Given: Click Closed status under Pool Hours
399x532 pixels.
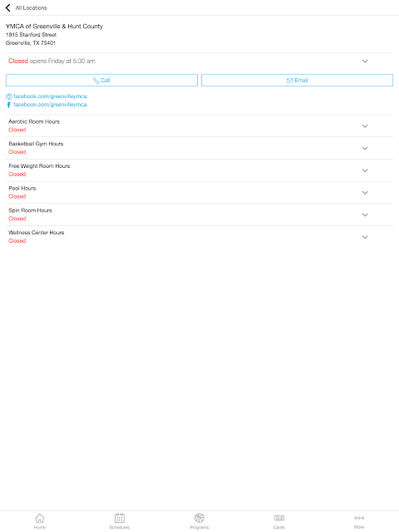Looking at the screenshot, I should point(17,196).
